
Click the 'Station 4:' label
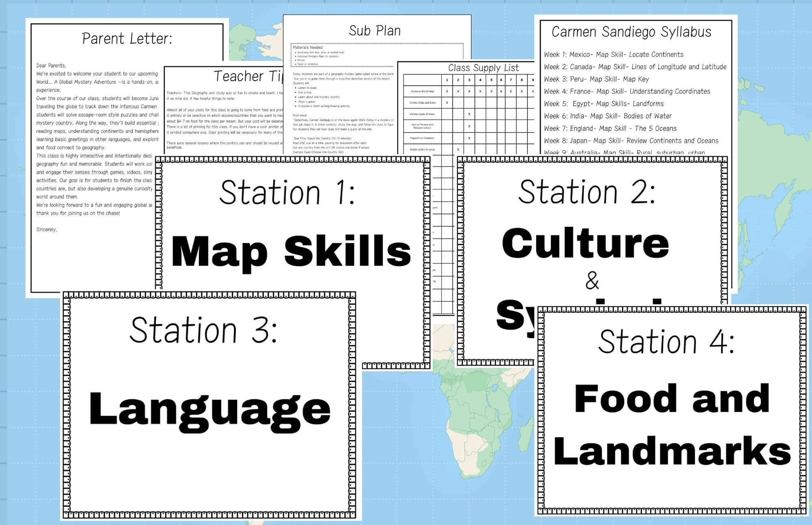pos(666,342)
